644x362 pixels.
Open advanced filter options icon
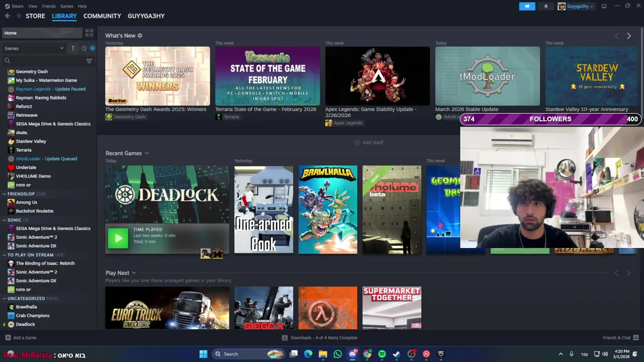(89, 61)
